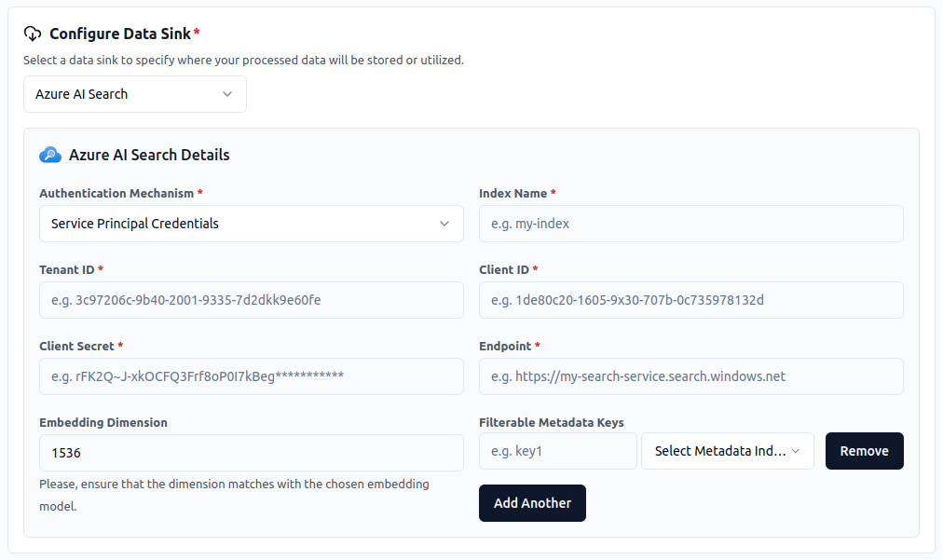The width and height of the screenshot is (943, 560).
Task: Click the Authentication Mechanism field label
Action: (x=116, y=193)
